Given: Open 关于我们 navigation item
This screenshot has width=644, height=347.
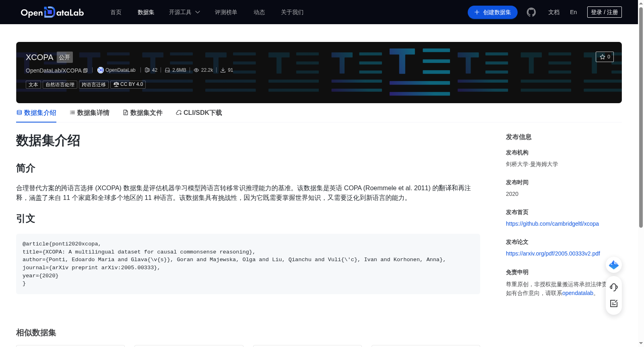Looking at the screenshot, I should pos(292,12).
